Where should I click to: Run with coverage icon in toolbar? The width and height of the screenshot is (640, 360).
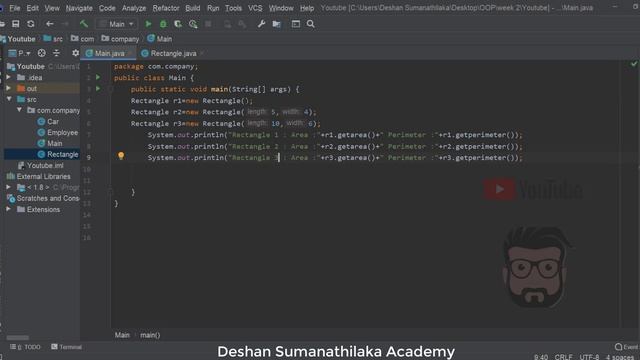pyautogui.click(x=178, y=24)
